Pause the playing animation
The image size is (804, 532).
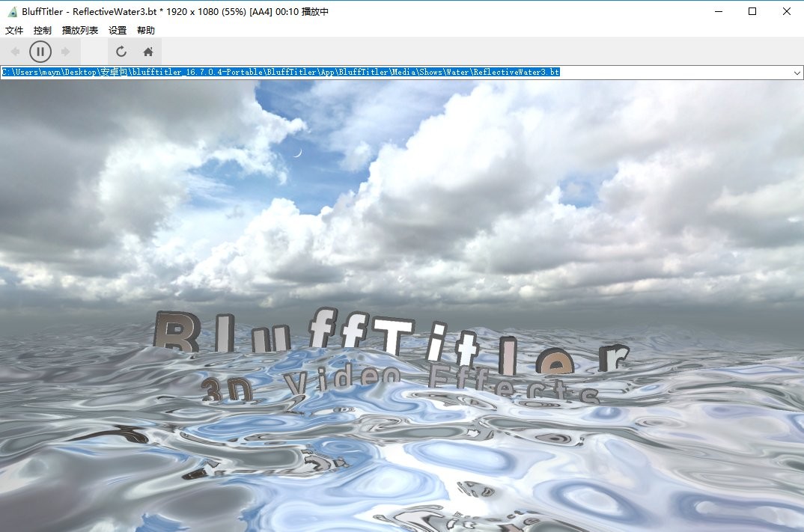point(40,51)
